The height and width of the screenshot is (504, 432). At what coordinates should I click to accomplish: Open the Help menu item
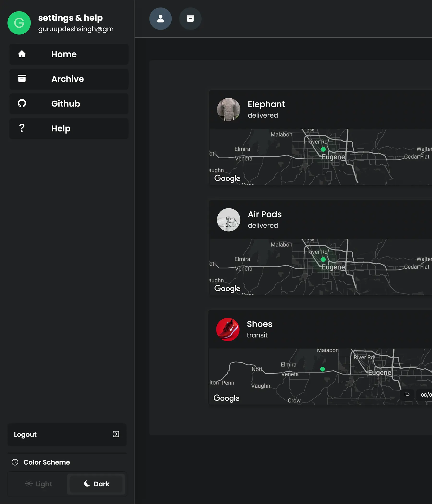tap(69, 128)
